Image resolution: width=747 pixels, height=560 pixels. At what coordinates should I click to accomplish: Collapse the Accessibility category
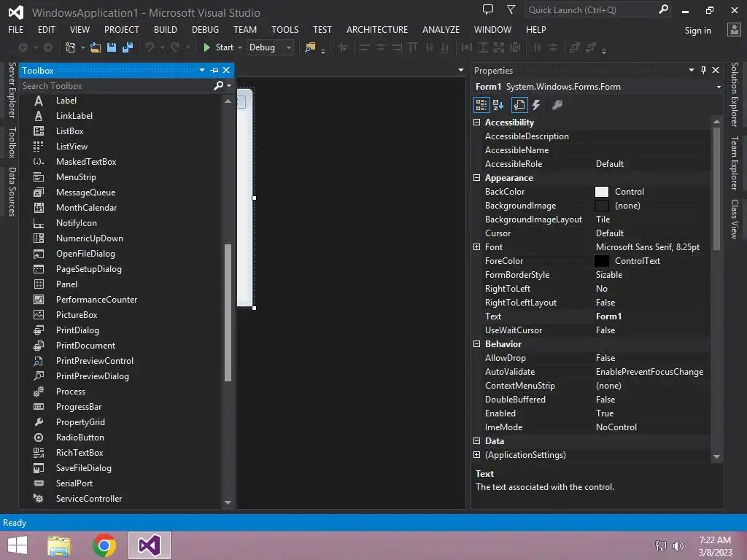coord(476,122)
